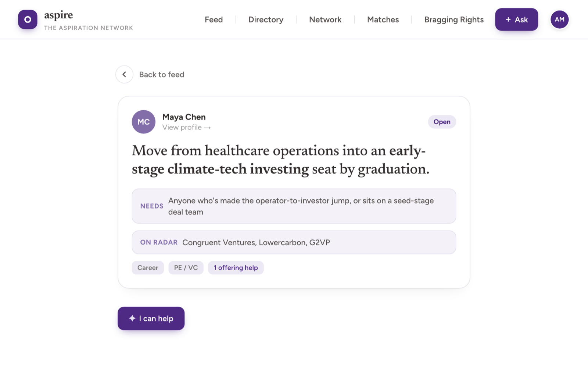Click the Open status badge
This screenshot has height=374, width=588.
tap(442, 122)
